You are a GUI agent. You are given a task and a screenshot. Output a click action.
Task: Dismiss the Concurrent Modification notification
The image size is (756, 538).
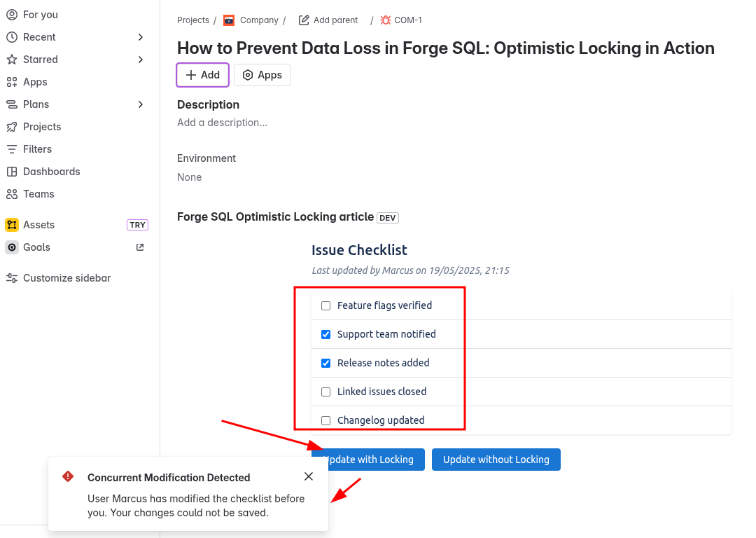click(x=309, y=477)
